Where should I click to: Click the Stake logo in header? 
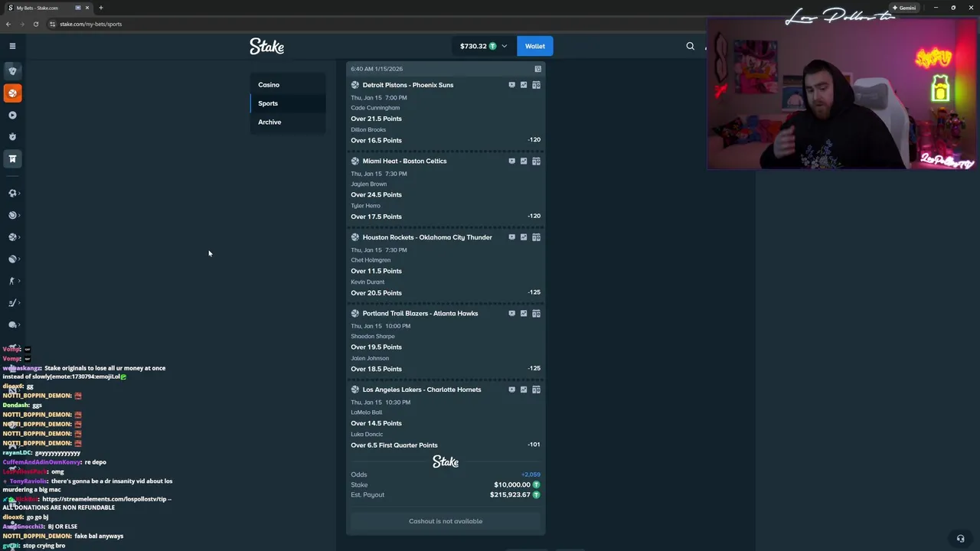coord(266,47)
